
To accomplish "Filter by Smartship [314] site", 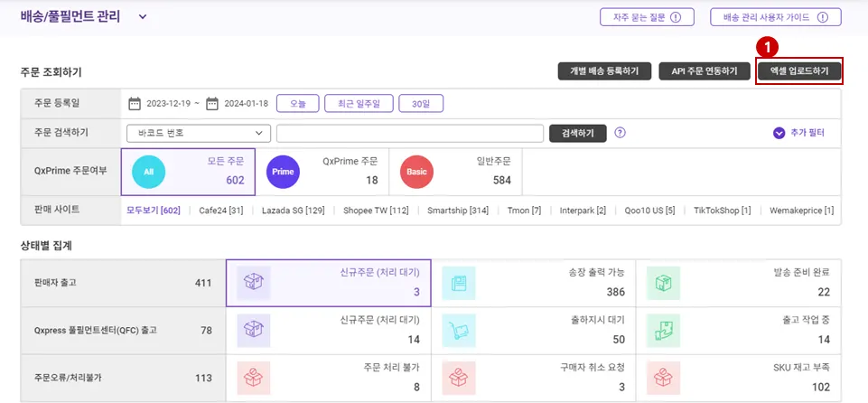I will [x=458, y=211].
